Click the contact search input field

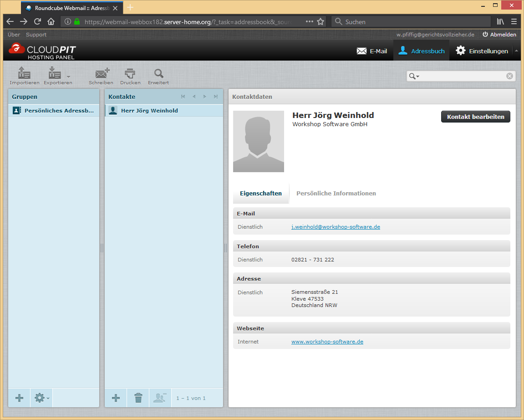462,76
